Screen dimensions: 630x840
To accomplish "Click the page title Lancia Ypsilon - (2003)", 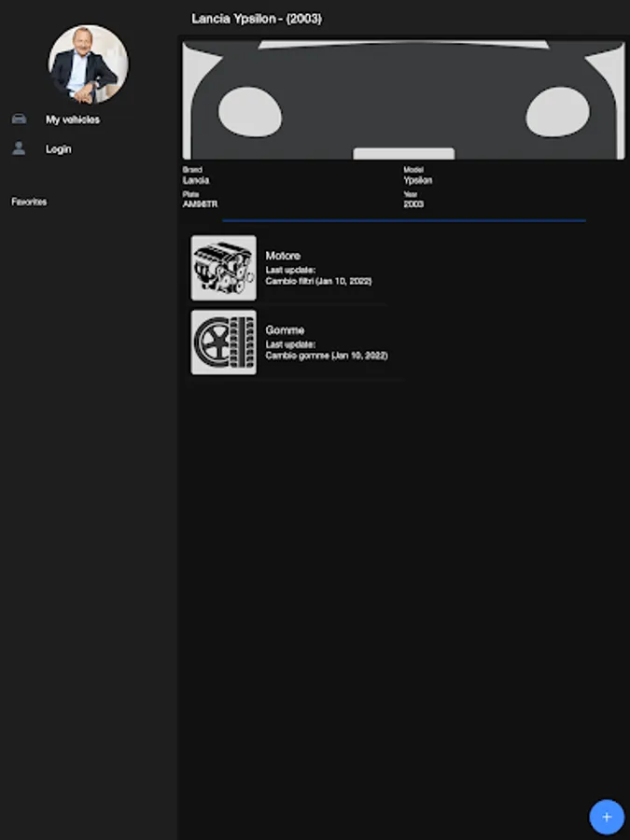I will [257, 19].
